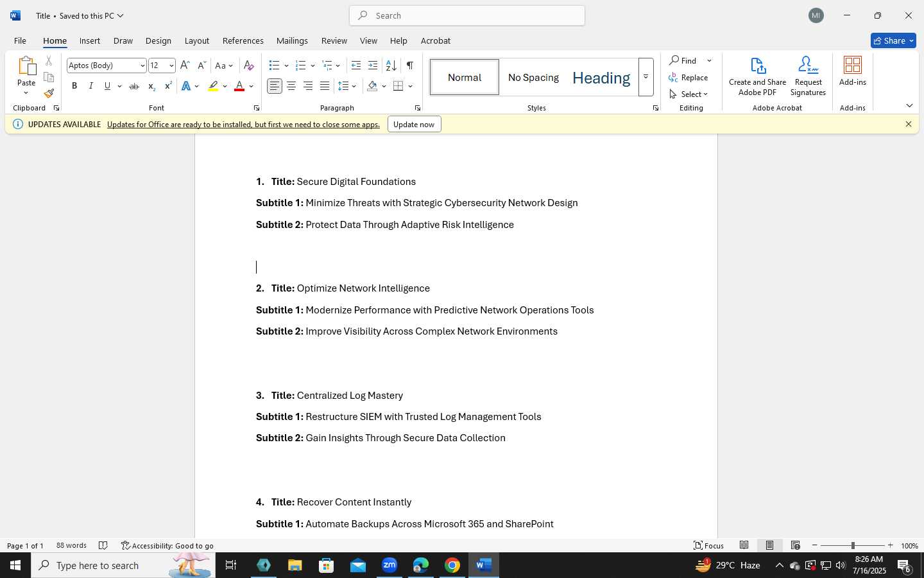The width and height of the screenshot is (924, 578).
Task: Expand the Styles gallery
Action: (646, 77)
